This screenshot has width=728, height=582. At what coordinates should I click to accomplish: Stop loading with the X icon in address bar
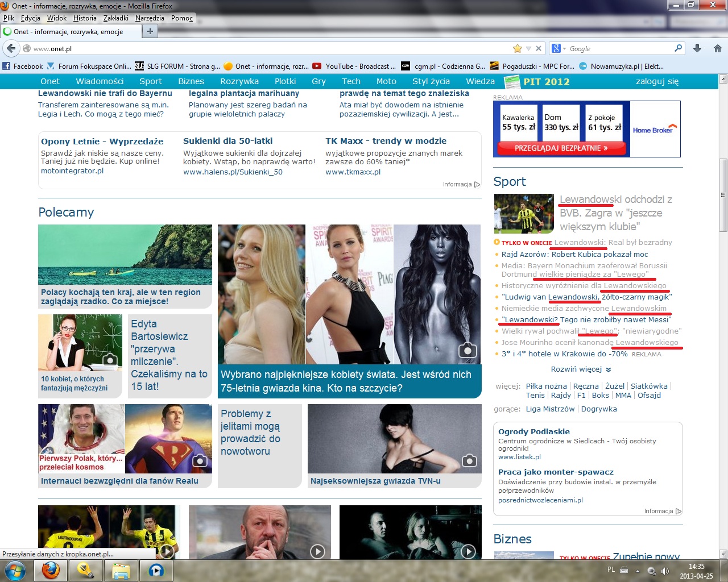539,48
